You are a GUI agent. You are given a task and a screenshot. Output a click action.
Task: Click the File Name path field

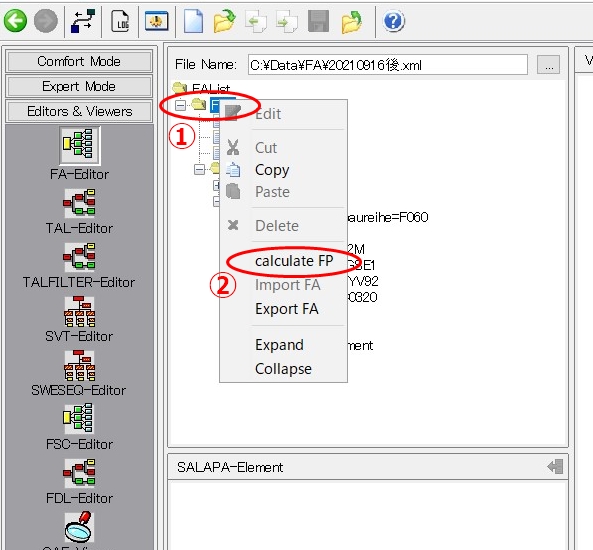pyautogui.click(x=388, y=65)
